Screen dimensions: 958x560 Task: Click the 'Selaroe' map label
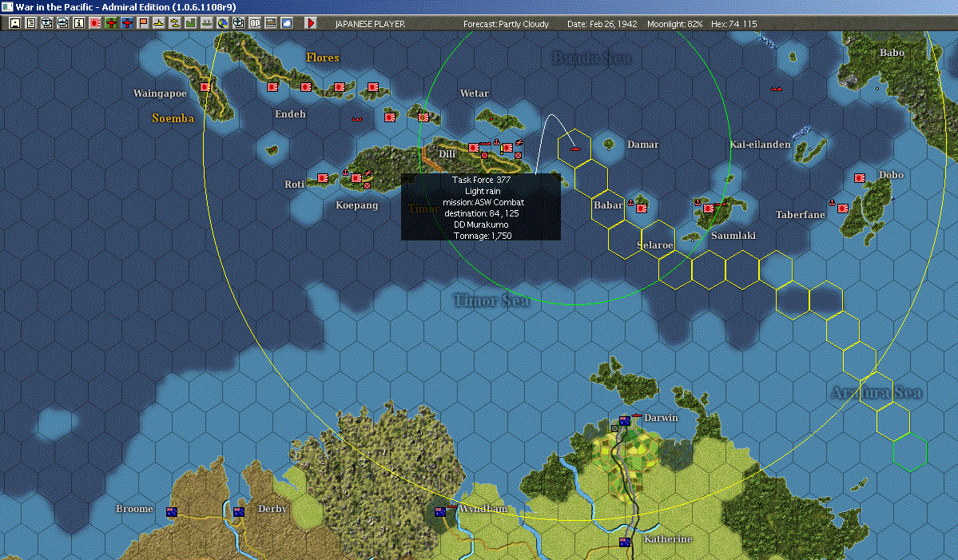[655, 245]
